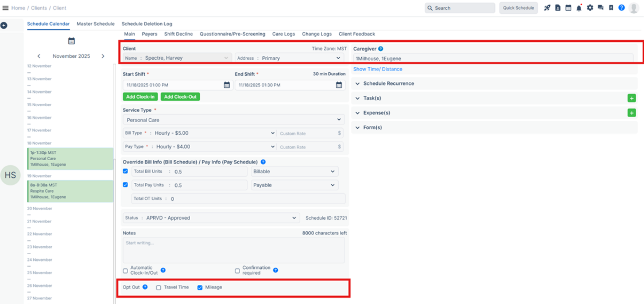
Task: Click the notifications bell icon
Action: pyautogui.click(x=579, y=8)
